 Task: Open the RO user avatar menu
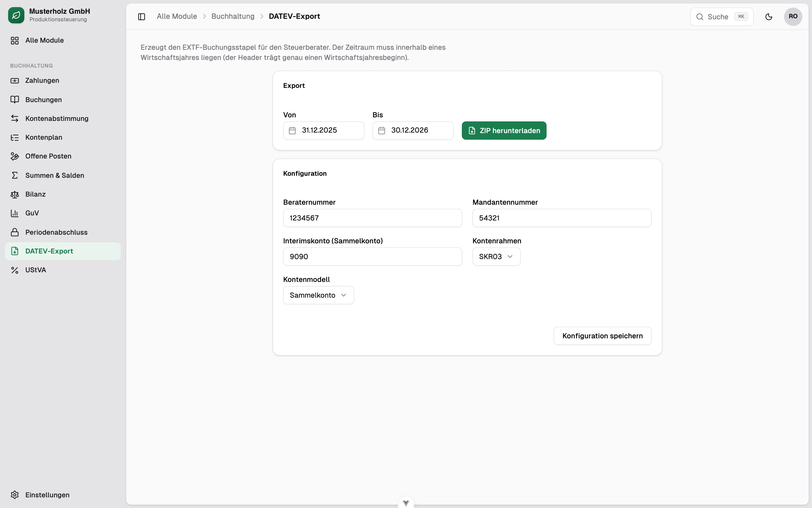793,17
